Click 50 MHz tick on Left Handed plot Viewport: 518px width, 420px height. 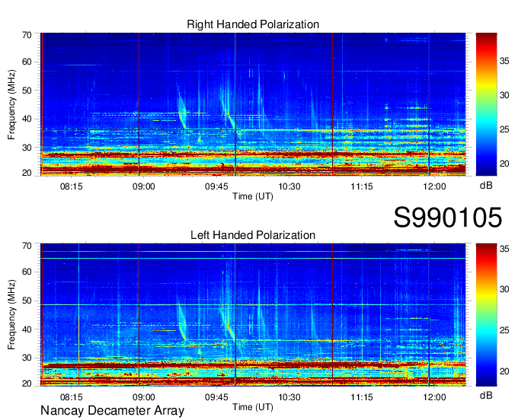click(27, 301)
